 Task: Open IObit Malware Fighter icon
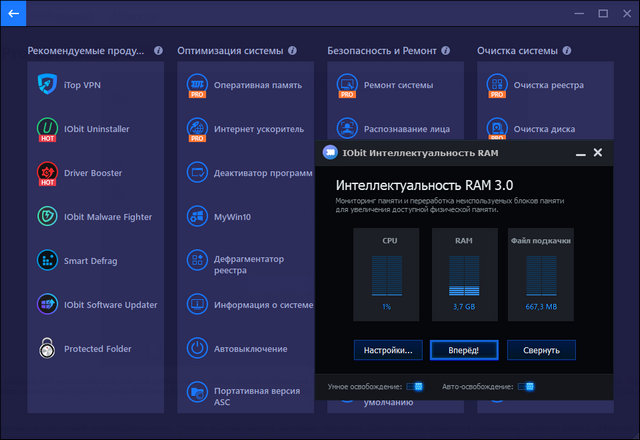(47, 217)
